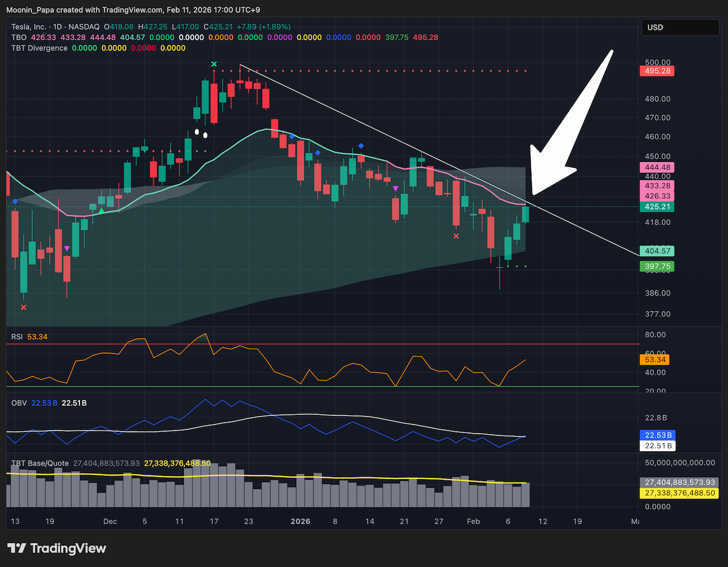Click the orange 53.34 RSI axis label
Viewport: 728px width, 567px height.
655,360
